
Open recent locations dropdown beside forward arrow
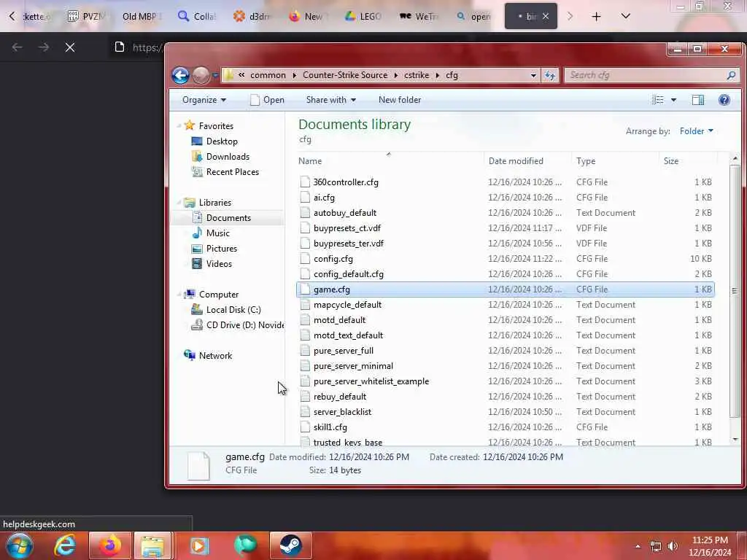215,75
